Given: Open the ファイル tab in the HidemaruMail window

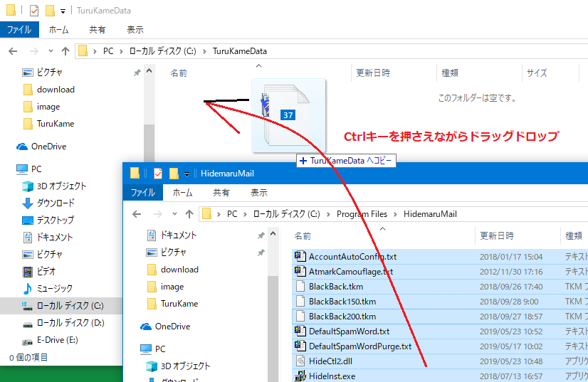Looking at the screenshot, I should click(x=143, y=192).
